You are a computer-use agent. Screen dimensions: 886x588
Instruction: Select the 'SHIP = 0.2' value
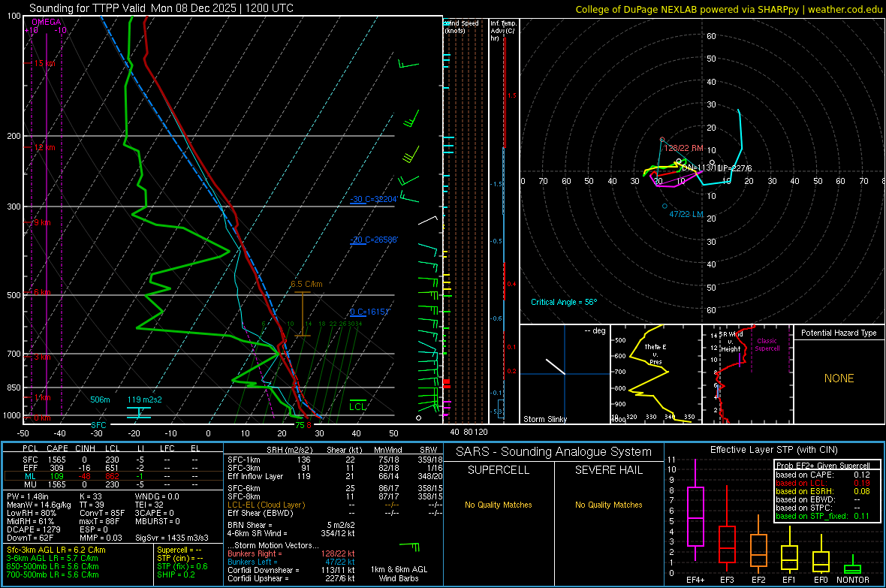tap(176, 574)
